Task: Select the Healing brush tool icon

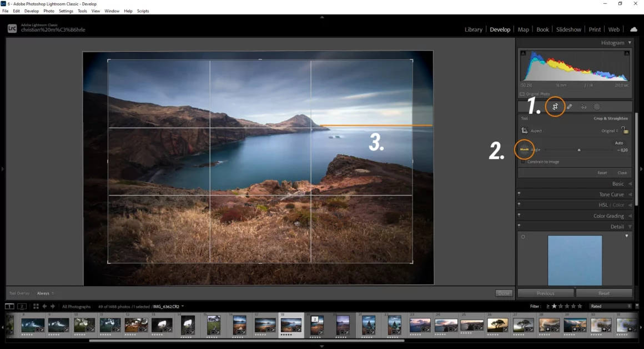Action: tap(569, 107)
